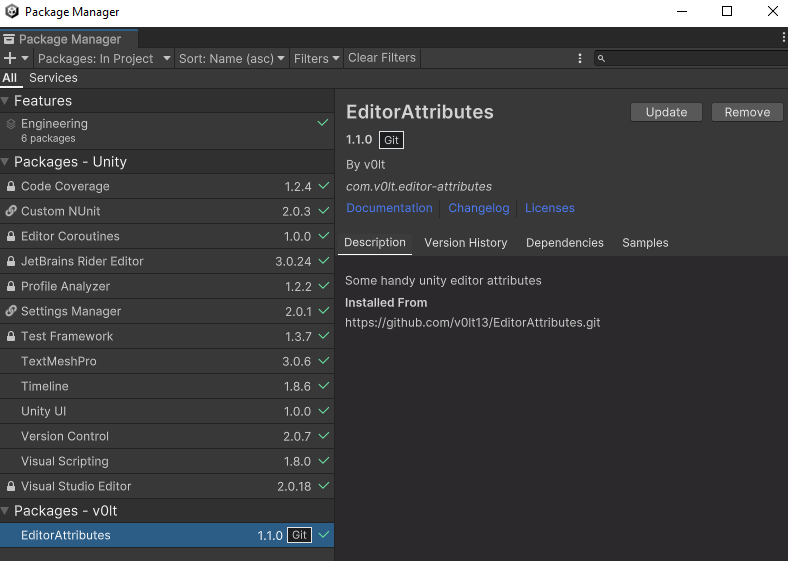This screenshot has height=561, width=788.
Task: Open the window options kebab menu
Action: tap(783, 37)
